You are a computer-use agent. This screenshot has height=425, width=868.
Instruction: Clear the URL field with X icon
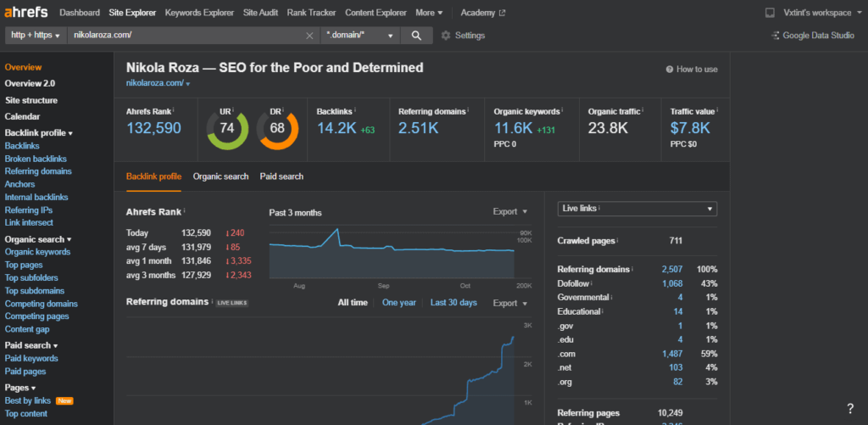309,36
